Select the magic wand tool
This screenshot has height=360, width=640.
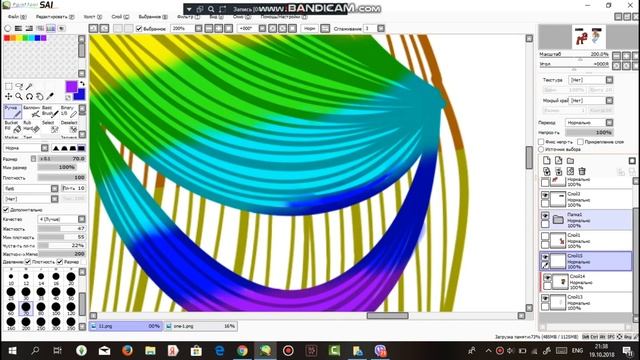click(29, 87)
